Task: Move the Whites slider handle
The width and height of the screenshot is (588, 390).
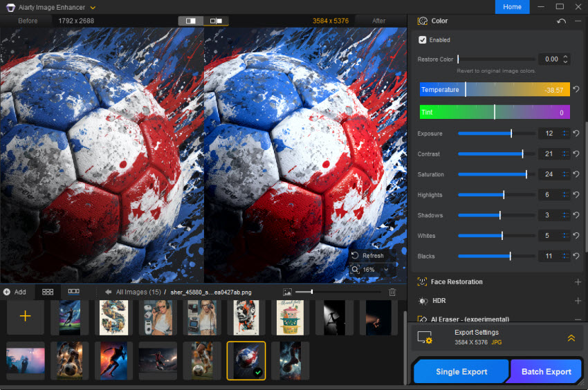Action: click(502, 236)
